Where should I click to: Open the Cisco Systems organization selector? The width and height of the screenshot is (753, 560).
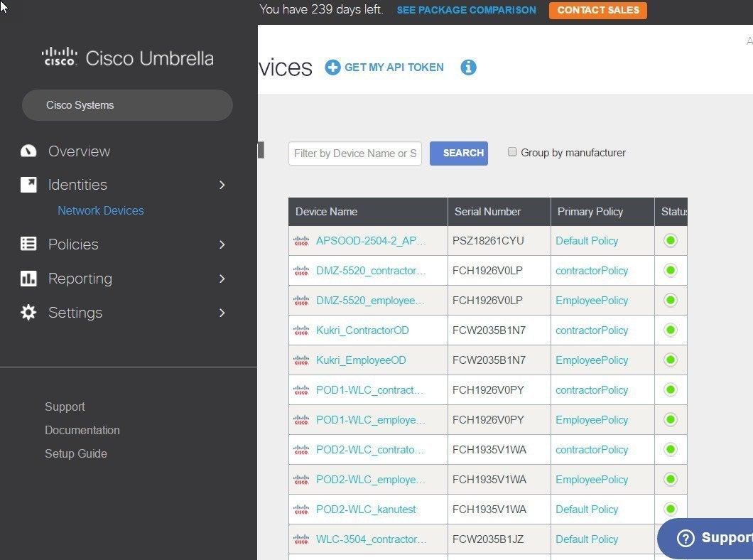(x=127, y=105)
